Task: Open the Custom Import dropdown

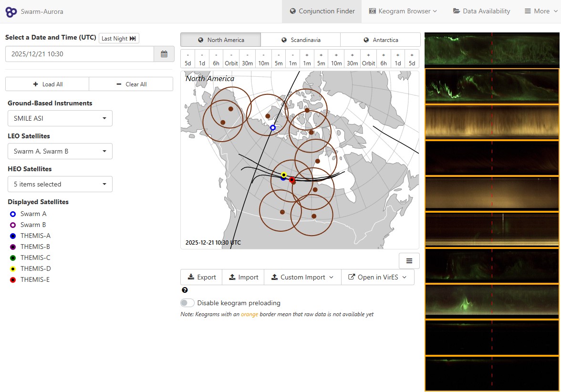Action: 302,277
